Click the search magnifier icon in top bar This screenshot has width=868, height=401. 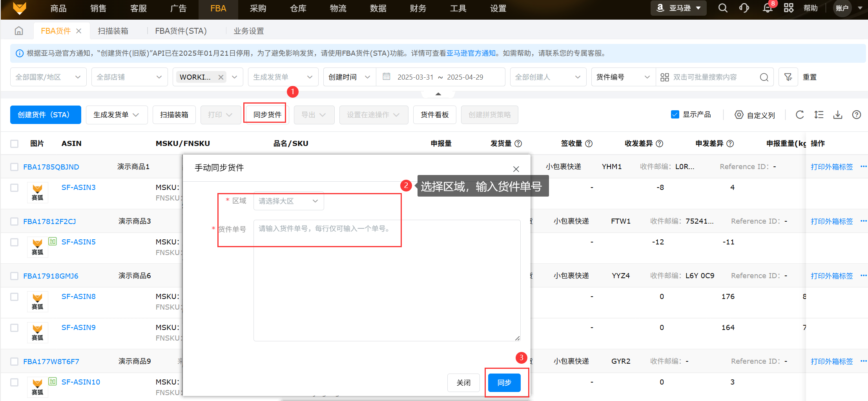[722, 8]
